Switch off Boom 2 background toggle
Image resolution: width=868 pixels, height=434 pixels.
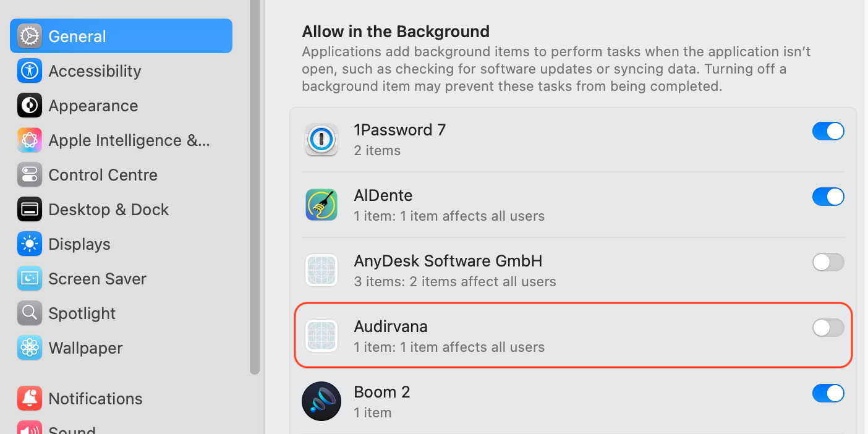click(828, 393)
